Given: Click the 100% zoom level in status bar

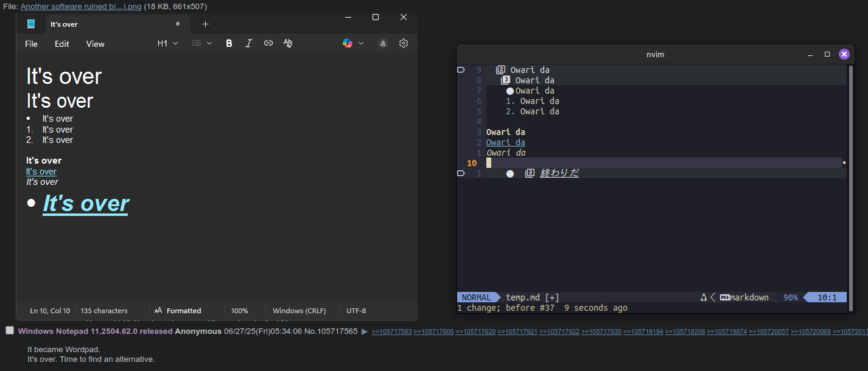Looking at the screenshot, I should click(240, 311).
